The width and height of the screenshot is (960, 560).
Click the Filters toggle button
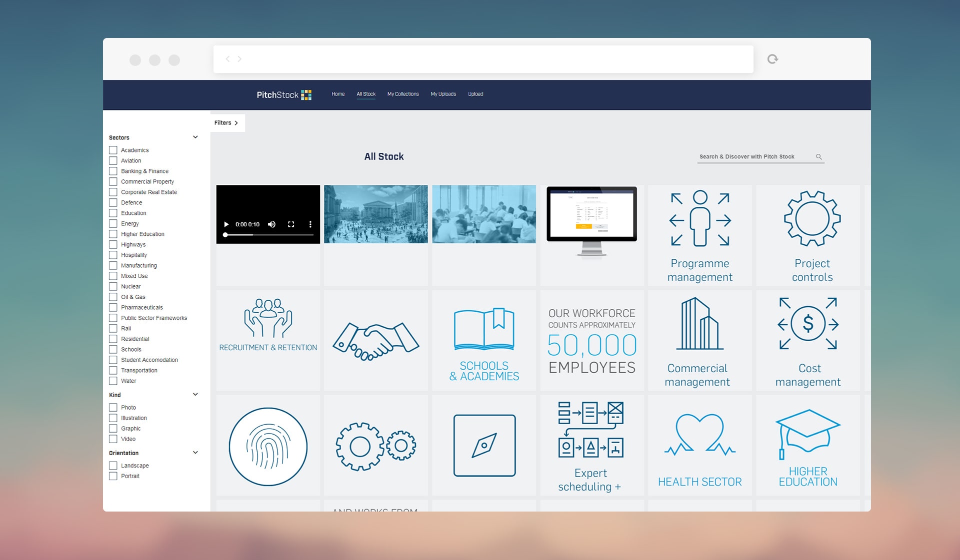pos(226,123)
